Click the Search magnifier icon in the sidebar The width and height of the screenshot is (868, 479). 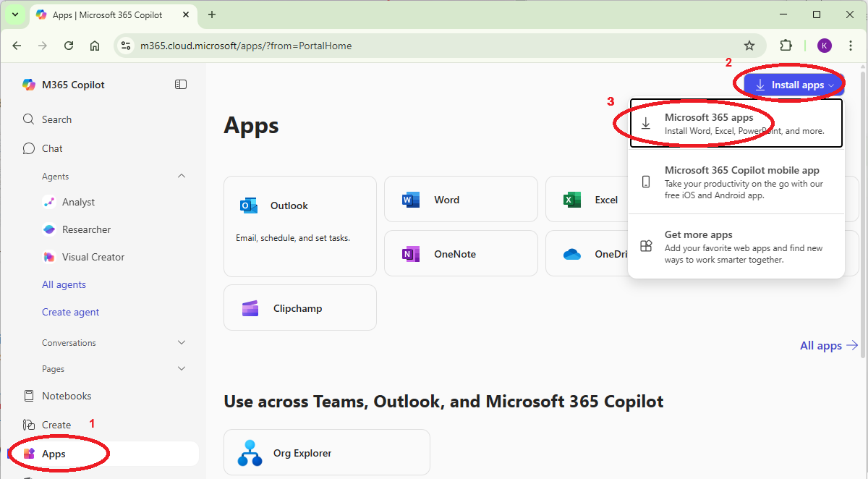tap(29, 119)
